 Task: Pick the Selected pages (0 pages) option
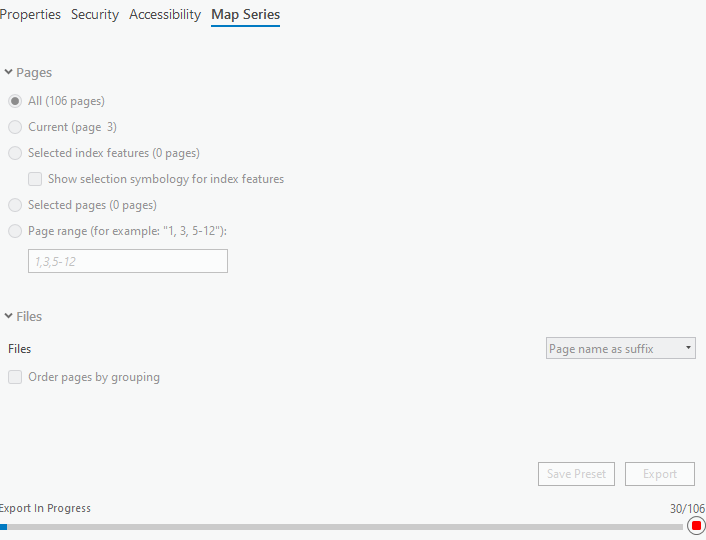pos(15,205)
